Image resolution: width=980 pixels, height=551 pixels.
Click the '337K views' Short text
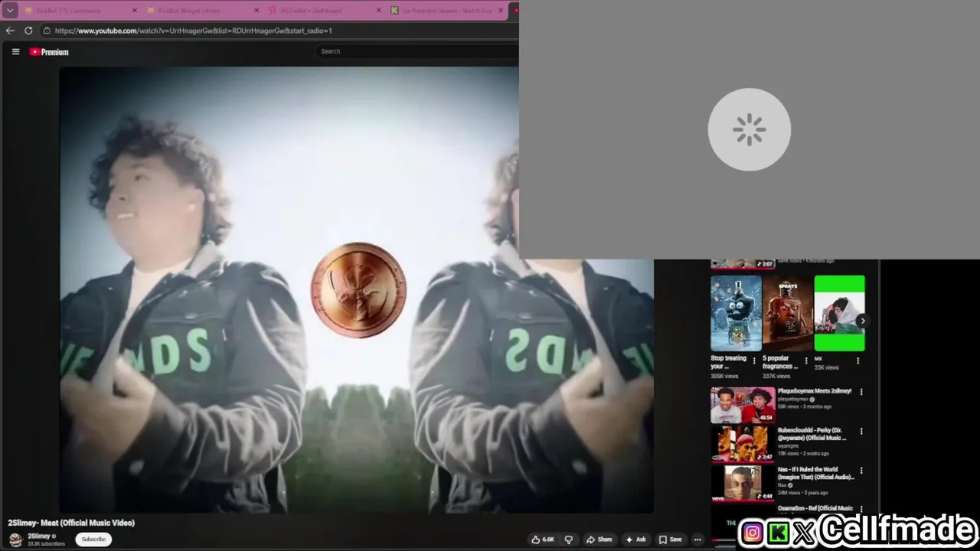click(x=776, y=377)
